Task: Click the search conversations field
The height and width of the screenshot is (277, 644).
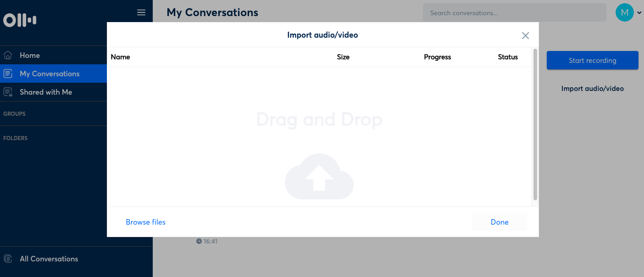Action: point(514,12)
